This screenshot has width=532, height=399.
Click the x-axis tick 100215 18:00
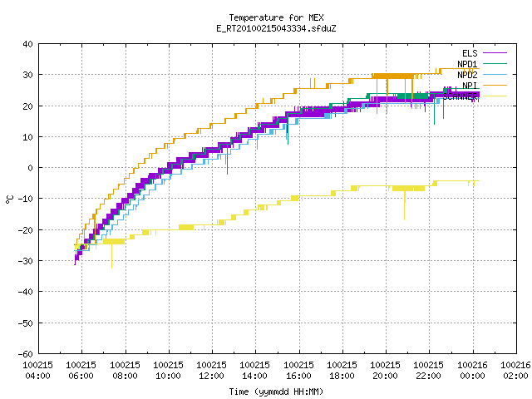[x=342, y=371]
